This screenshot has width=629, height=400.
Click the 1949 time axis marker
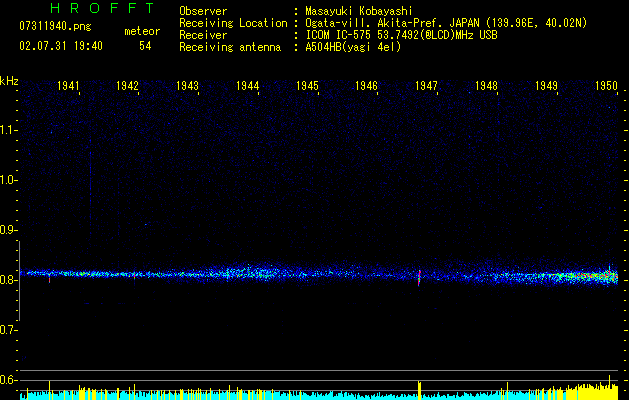pos(546,86)
